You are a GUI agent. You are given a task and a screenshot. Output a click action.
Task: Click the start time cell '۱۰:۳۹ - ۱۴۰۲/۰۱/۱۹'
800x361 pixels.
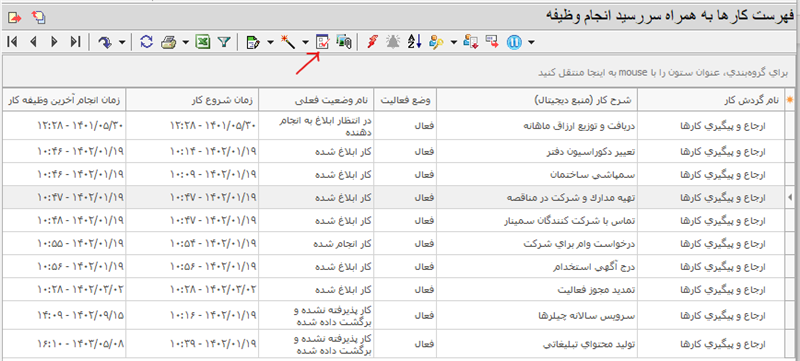tap(192, 344)
